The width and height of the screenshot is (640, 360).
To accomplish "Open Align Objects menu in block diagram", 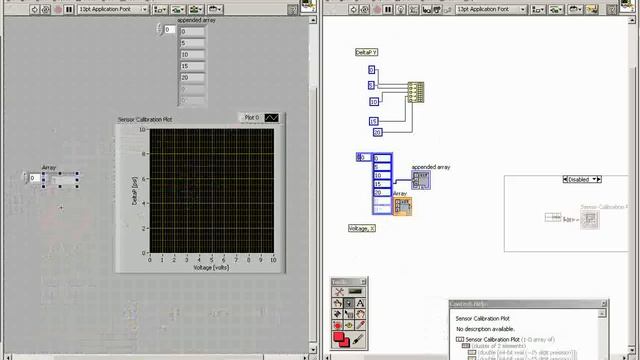I will [538, 9].
